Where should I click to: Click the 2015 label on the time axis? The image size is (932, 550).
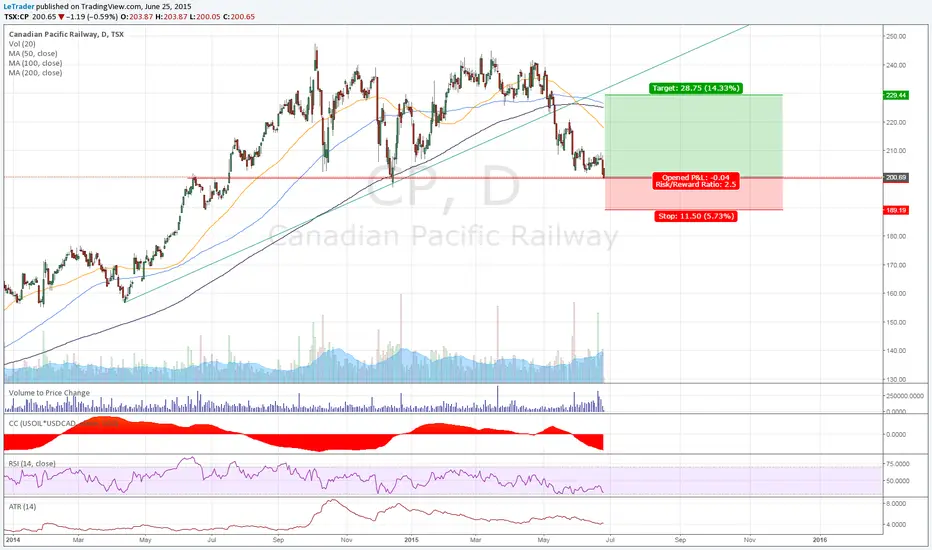tap(411, 540)
